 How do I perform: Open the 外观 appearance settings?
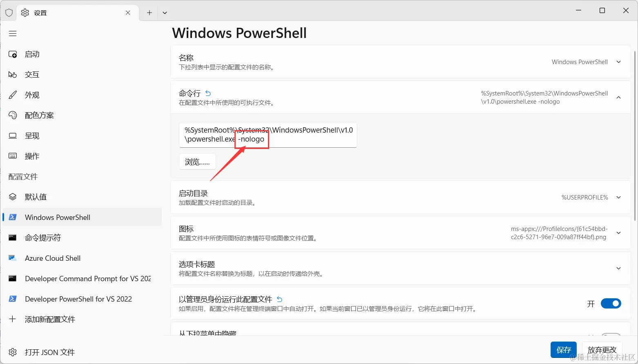(x=82, y=95)
